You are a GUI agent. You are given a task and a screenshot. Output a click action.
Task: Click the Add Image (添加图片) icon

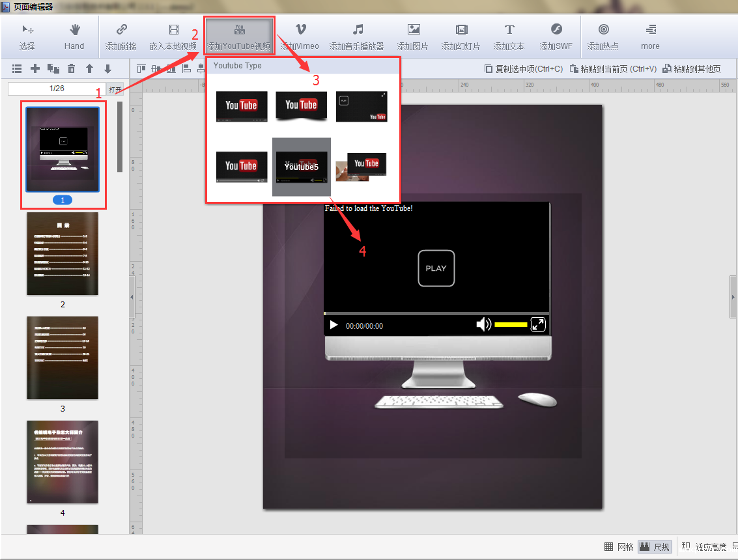413,36
